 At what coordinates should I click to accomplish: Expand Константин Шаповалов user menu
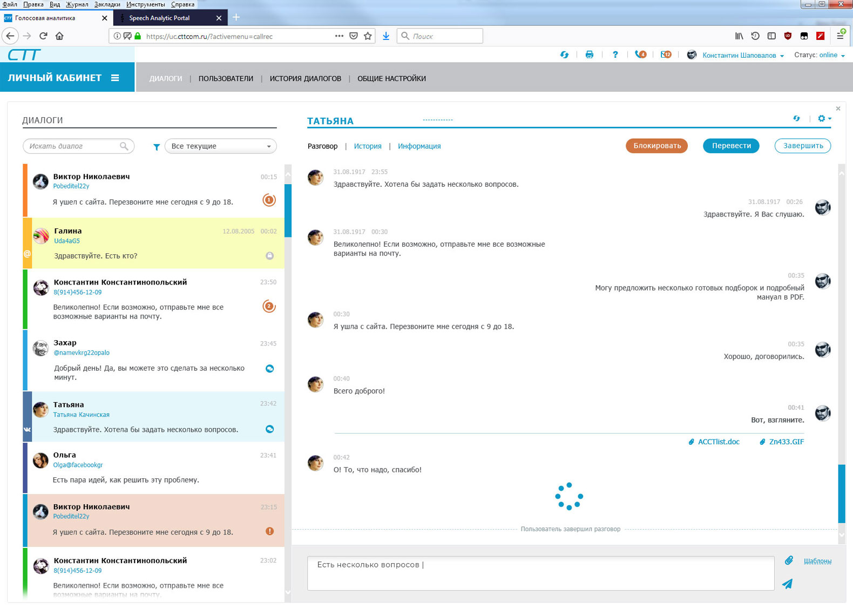pos(743,55)
